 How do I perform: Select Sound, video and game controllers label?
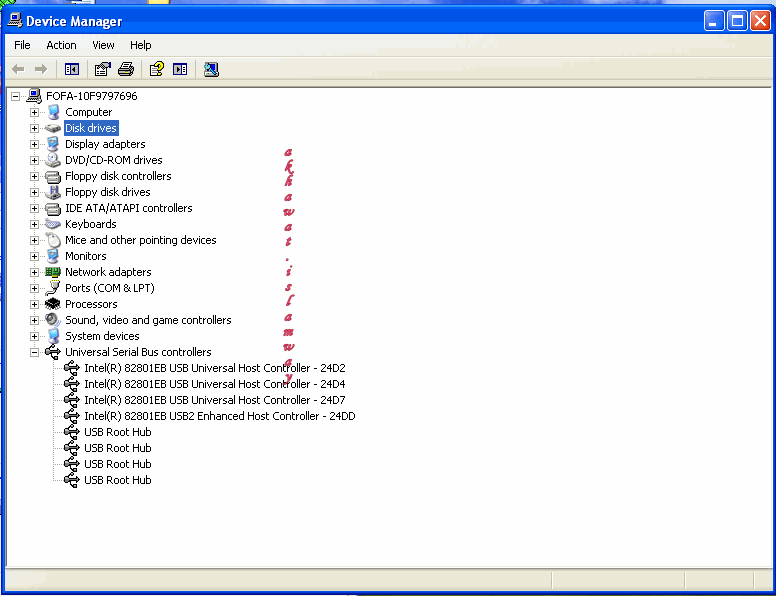click(148, 320)
